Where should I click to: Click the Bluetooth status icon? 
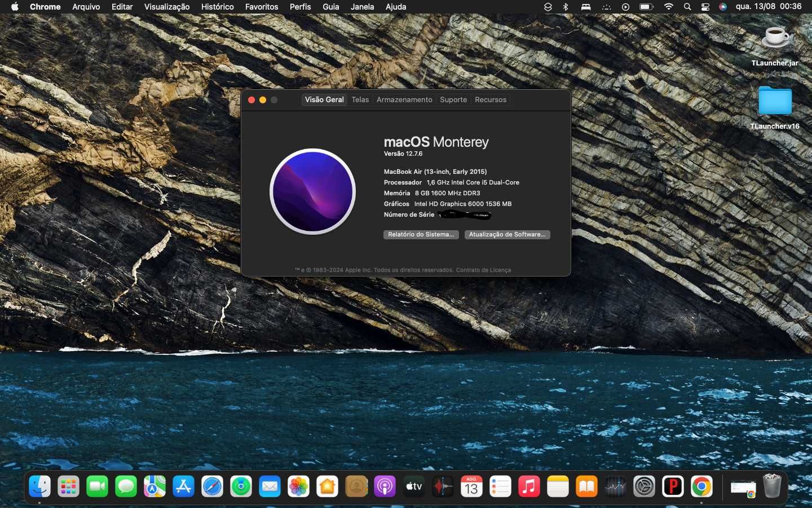coord(566,7)
